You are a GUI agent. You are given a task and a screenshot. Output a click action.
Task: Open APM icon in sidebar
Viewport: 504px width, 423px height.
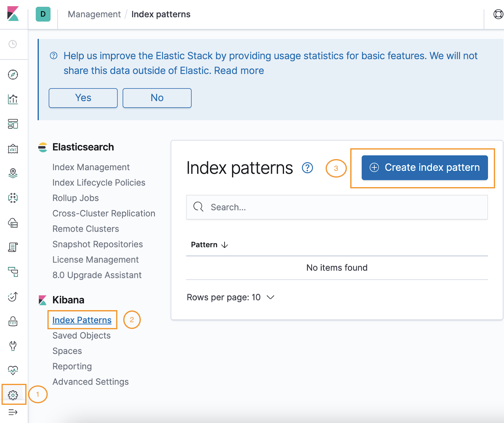13,272
